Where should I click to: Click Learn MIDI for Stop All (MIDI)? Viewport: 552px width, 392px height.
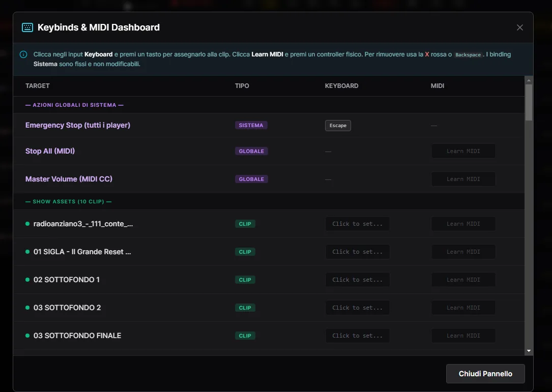coord(463,151)
